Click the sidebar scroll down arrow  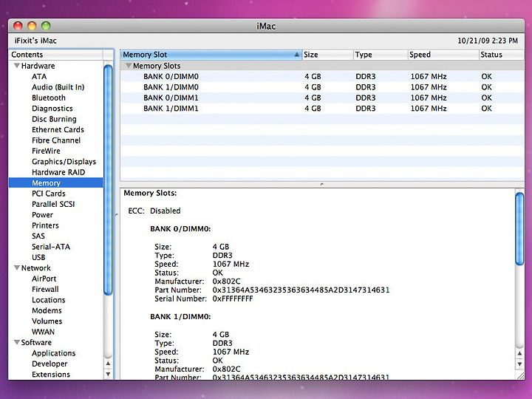click(108, 374)
